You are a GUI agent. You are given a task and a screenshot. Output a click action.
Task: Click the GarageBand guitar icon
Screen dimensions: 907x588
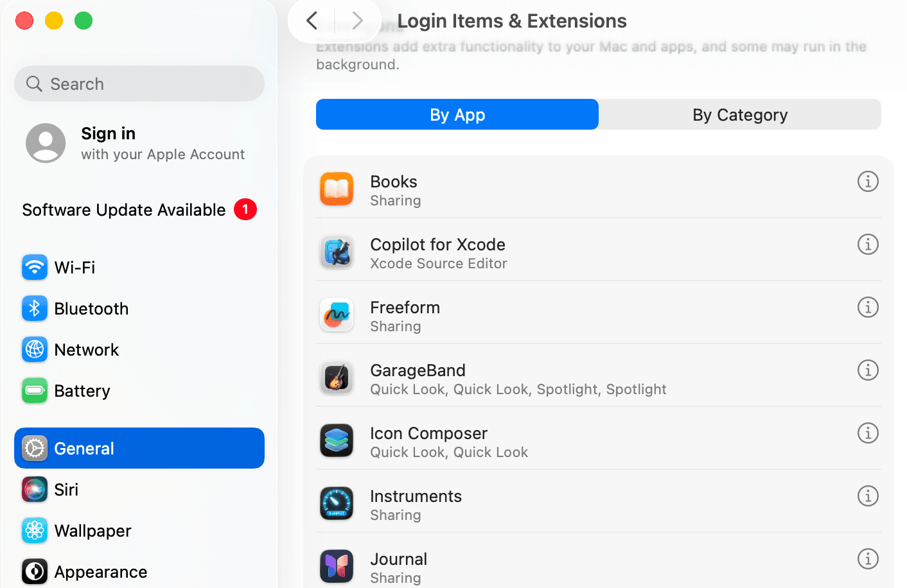pos(337,377)
